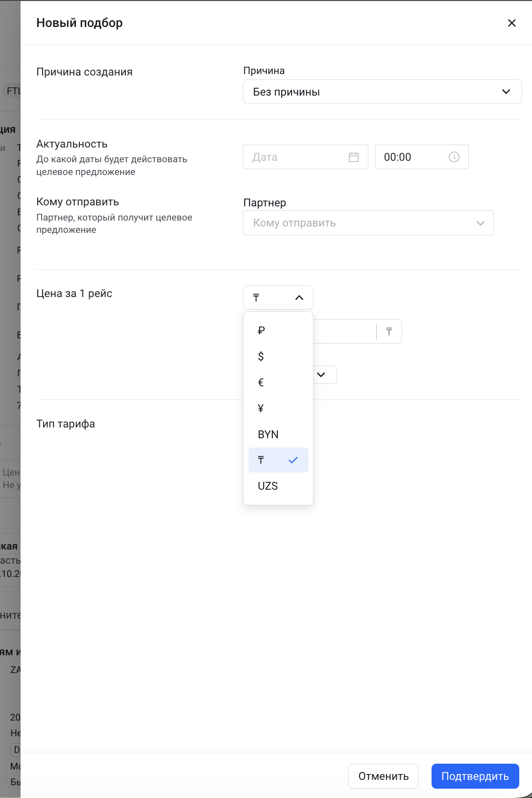Viewport: 532px width, 798px height.
Task: Open the calendar icon in Дата field
Action: pos(354,157)
